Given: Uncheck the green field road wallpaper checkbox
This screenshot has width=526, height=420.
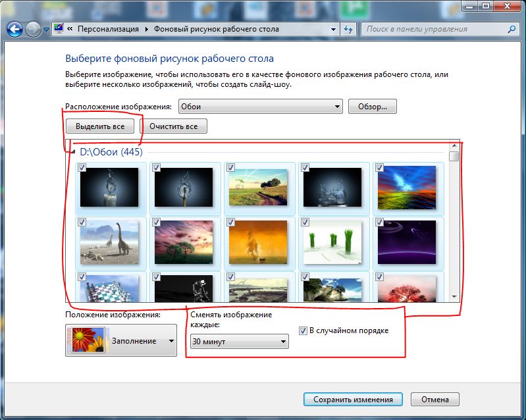Looking at the screenshot, I should click(231, 167).
